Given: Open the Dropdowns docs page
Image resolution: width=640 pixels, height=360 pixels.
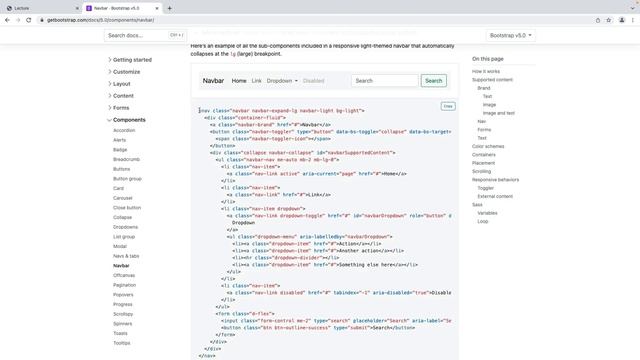Looking at the screenshot, I should [x=125, y=227].
